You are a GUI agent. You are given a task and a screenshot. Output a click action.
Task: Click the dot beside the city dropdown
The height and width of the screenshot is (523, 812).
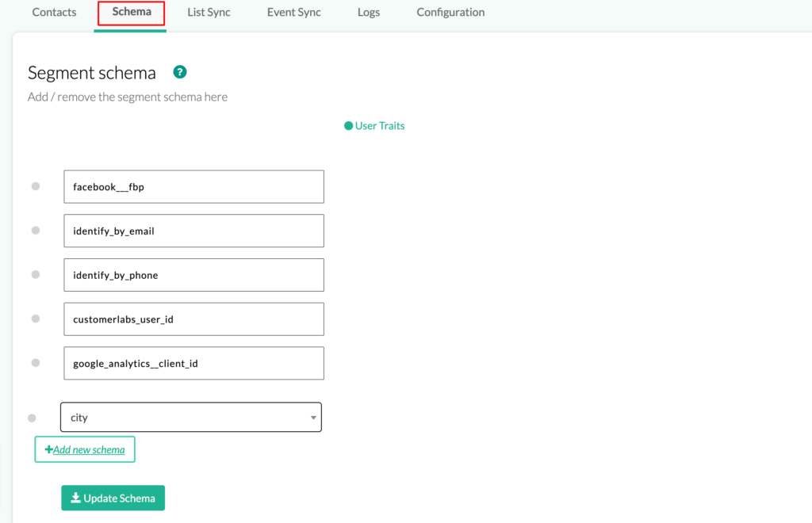[x=32, y=418]
